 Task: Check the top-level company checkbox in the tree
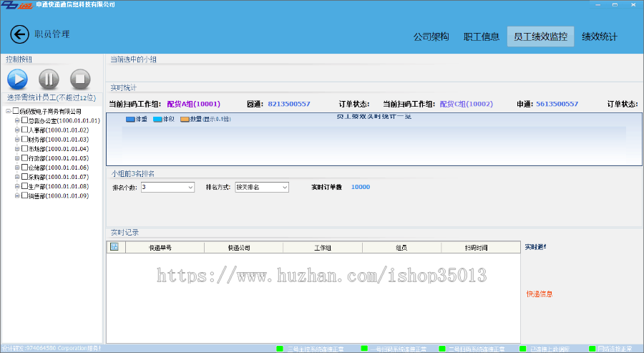16,111
